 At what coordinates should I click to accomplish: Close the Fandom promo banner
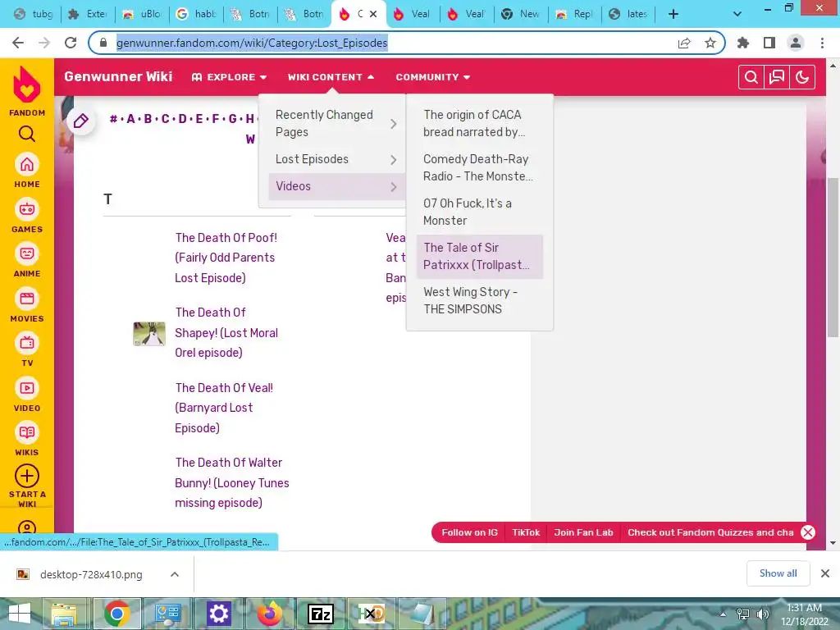click(808, 532)
